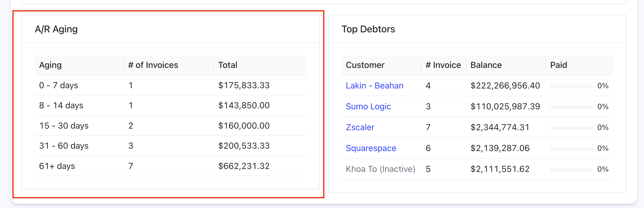Viewport: 644px width, 208px height.
Task: Click the # Invoice column header
Action: click(443, 65)
